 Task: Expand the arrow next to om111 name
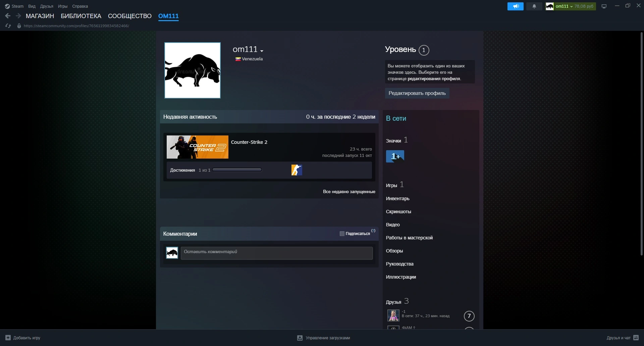coord(262,51)
